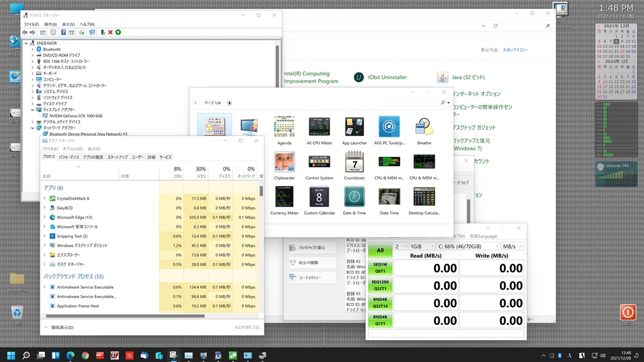Select the Date & Time clock gadget
Screen dimensions: 644x362
click(354, 196)
